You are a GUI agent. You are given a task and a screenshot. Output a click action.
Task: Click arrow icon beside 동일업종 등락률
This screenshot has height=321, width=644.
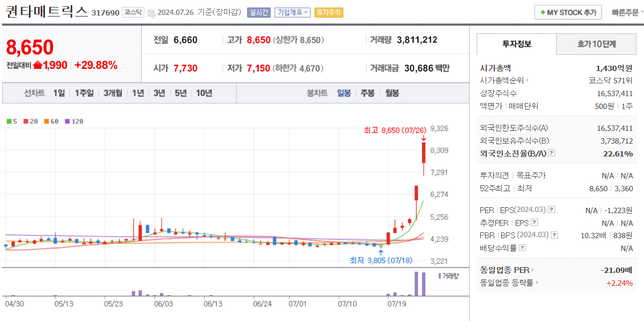pyautogui.click(x=536, y=283)
